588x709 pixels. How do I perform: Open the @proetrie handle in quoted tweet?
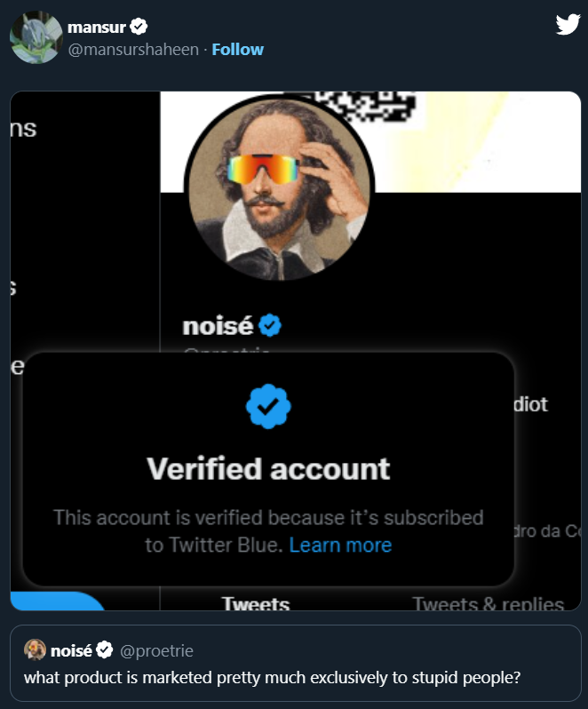click(156, 650)
